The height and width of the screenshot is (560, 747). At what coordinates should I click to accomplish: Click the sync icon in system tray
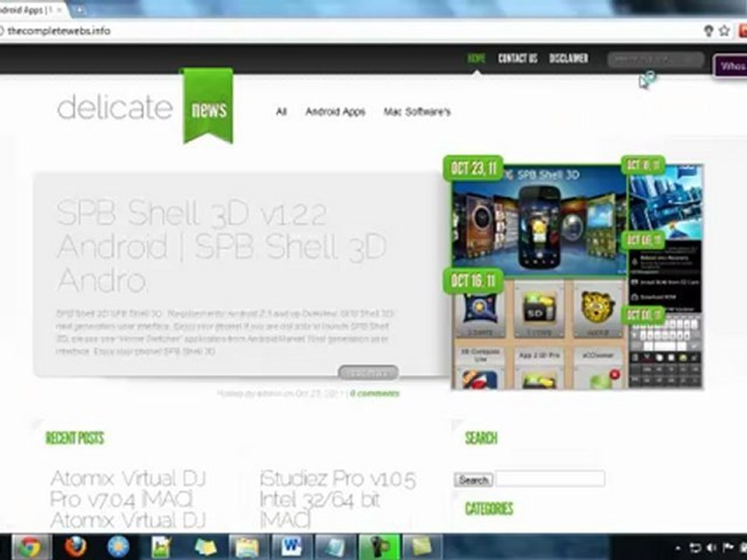point(696,548)
